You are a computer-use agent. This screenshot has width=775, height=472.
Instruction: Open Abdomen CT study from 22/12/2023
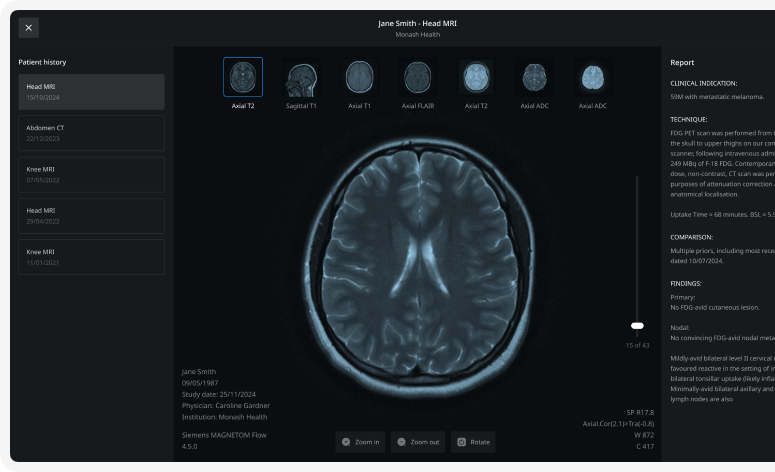91,133
